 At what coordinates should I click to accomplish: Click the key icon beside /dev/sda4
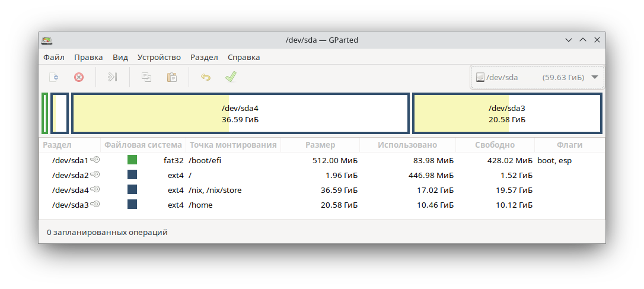pos(95,190)
